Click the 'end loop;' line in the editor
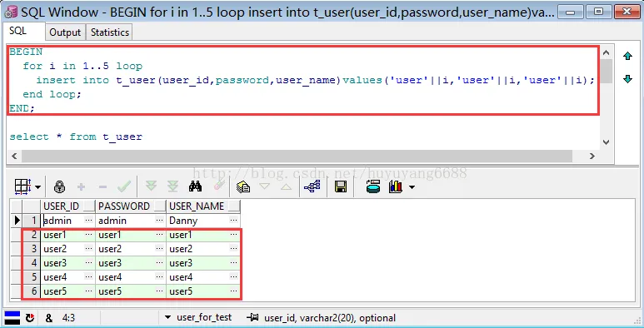644x328 pixels. click(52, 94)
